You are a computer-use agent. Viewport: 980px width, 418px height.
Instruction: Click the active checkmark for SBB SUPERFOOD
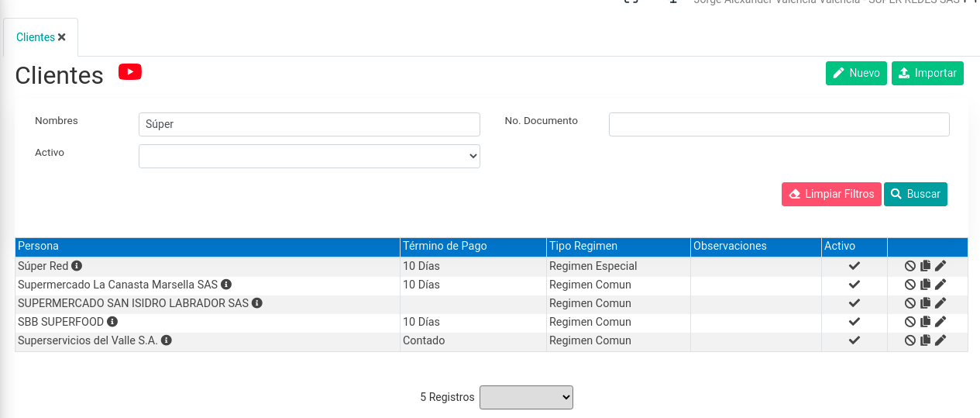coord(854,322)
